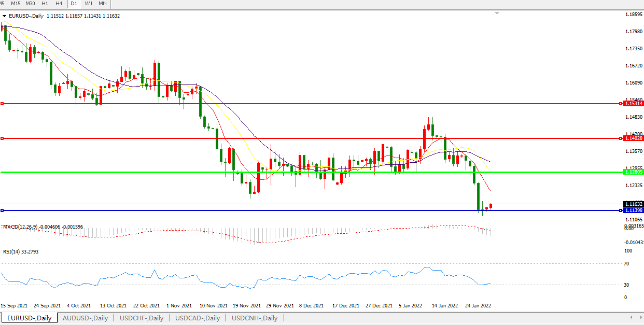Image resolution: width=644 pixels, height=325 pixels.
Task: Switch to W1 weekly timeframe
Action: [89, 4]
